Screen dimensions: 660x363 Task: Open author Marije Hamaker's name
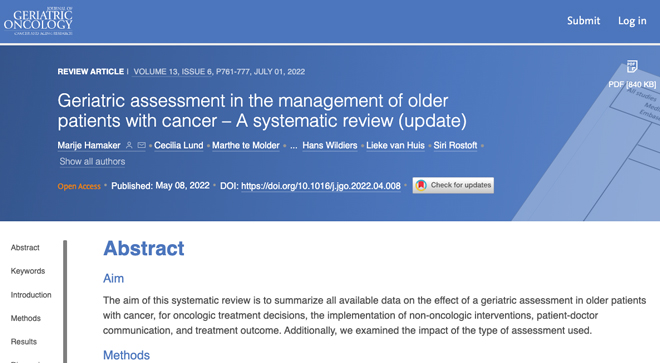(89, 145)
